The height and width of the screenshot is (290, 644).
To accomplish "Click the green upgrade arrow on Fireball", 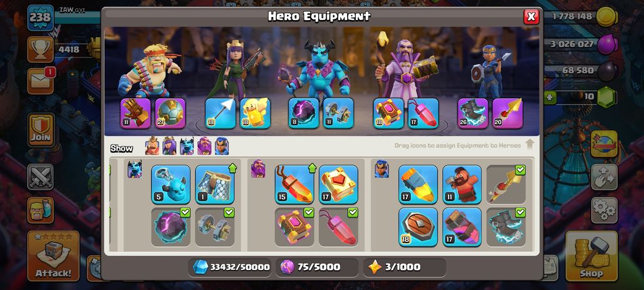I will point(312,168).
